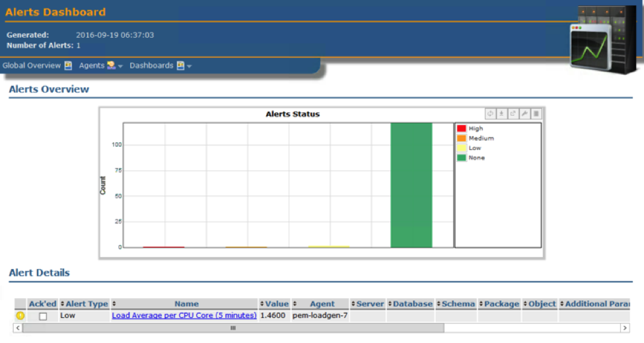Click the chart table view icon
The width and height of the screenshot is (644, 343).
pyautogui.click(x=536, y=114)
